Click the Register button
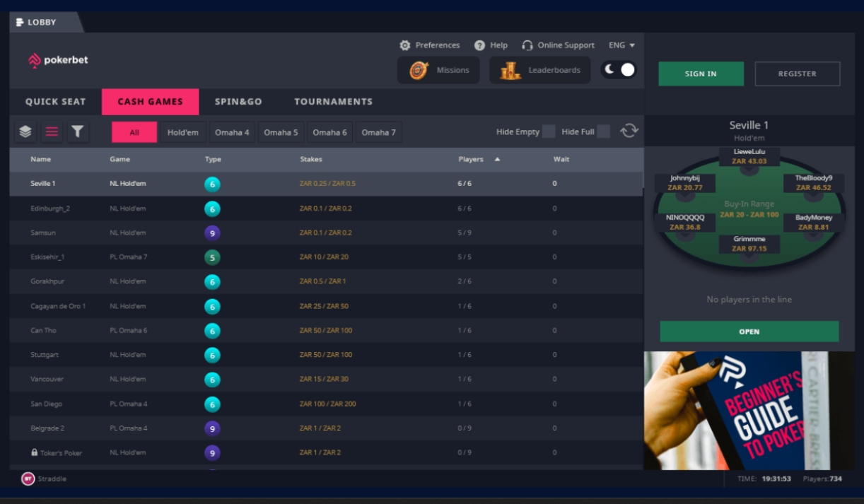Image resolution: width=864 pixels, height=504 pixels. [x=797, y=74]
